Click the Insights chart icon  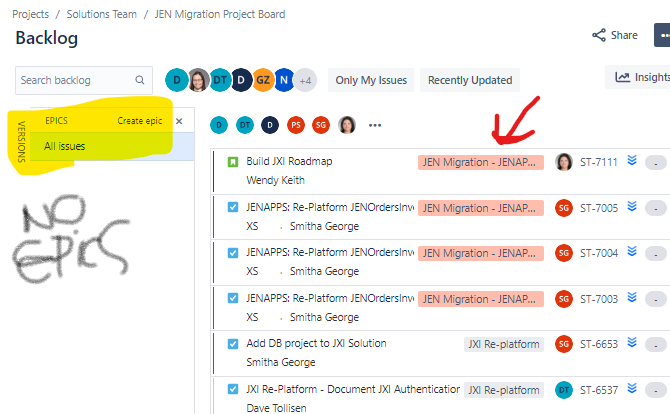pos(622,77)
